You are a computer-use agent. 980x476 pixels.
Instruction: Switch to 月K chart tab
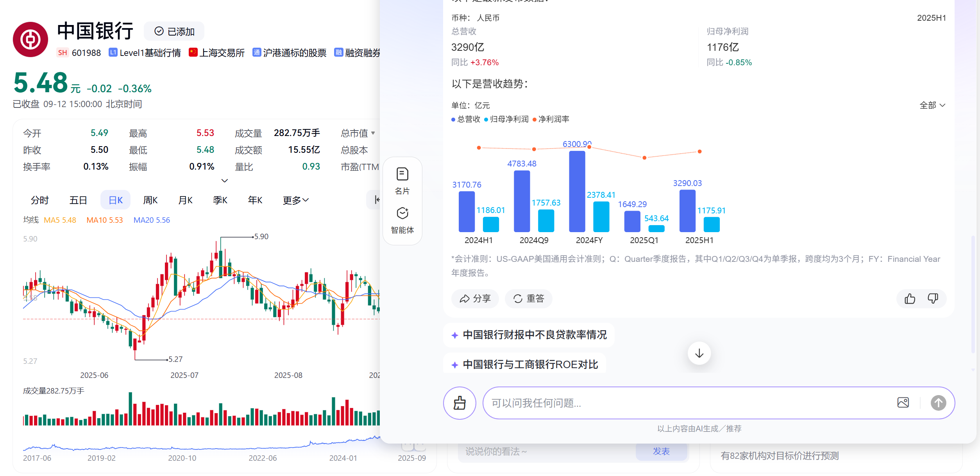click(186, 200)
